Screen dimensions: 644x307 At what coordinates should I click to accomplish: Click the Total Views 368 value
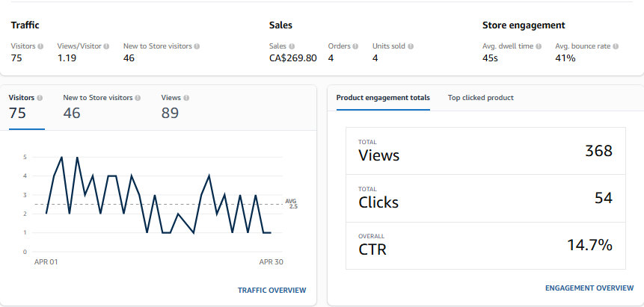point(599,151)
